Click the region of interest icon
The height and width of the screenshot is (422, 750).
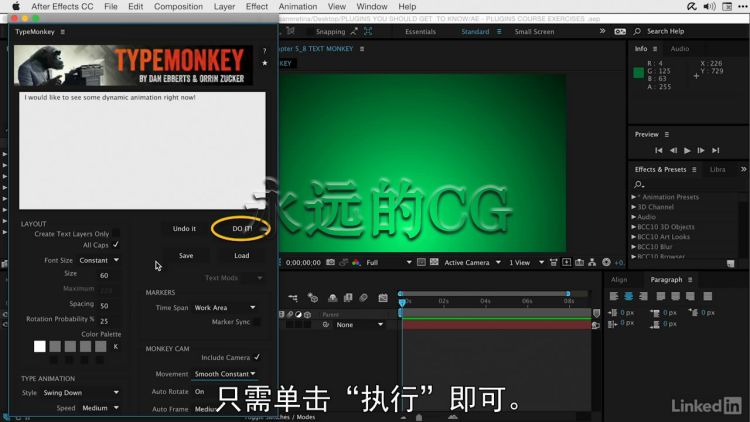pos(421,262)
